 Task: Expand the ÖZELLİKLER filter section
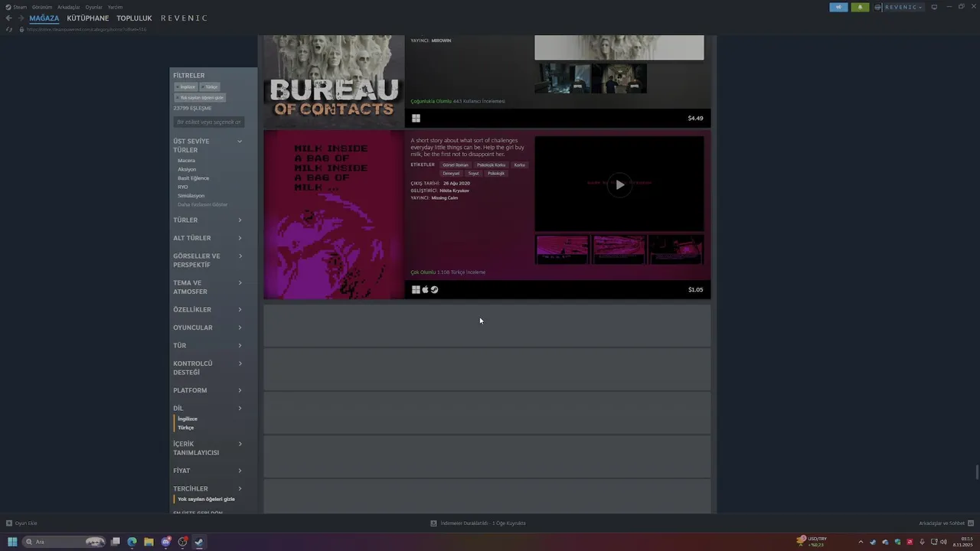207,310
